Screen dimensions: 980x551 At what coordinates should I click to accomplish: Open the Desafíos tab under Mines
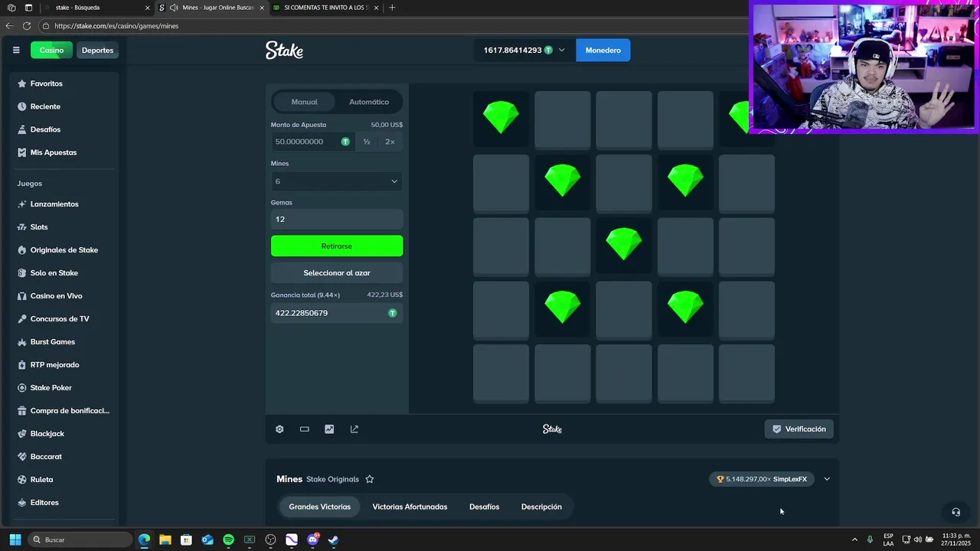(x=484, y=507)
